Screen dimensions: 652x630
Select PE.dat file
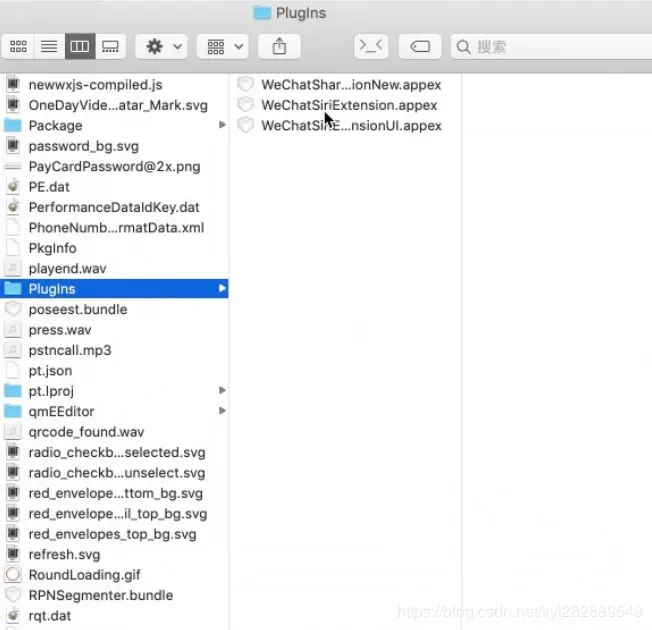click(x=114, y=187)
